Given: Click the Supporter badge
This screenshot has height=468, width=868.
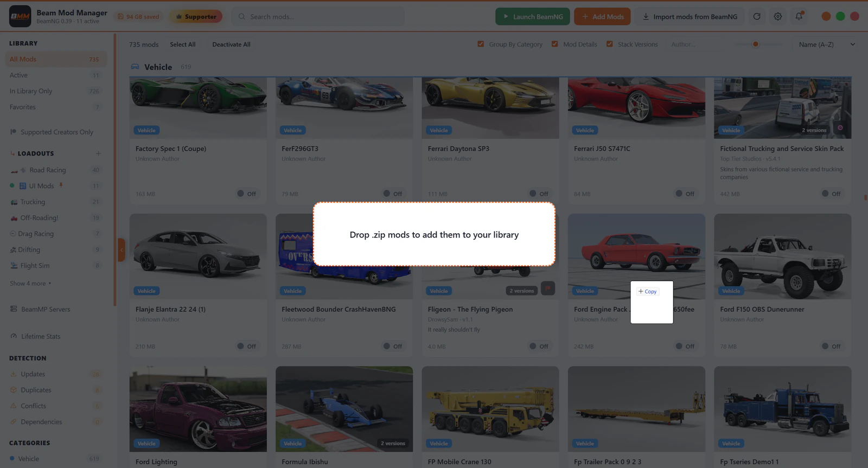Looking at the screenshot, I should click(x=196, y=17).
